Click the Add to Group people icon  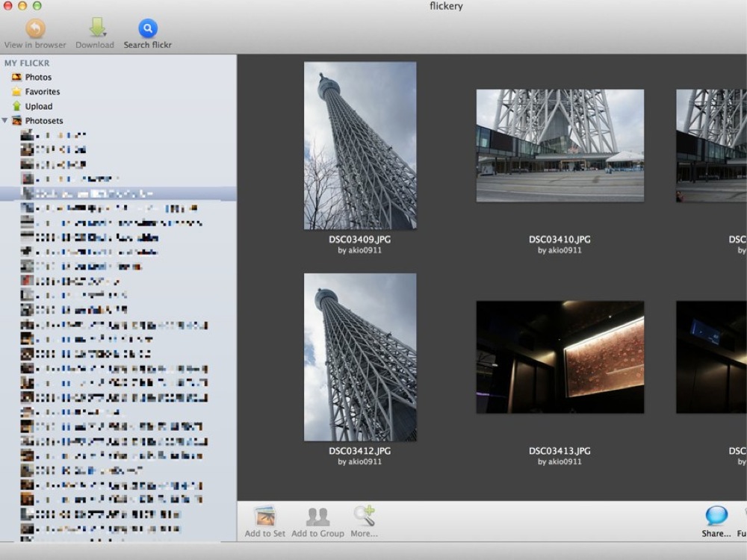click(x=317, y=516)
